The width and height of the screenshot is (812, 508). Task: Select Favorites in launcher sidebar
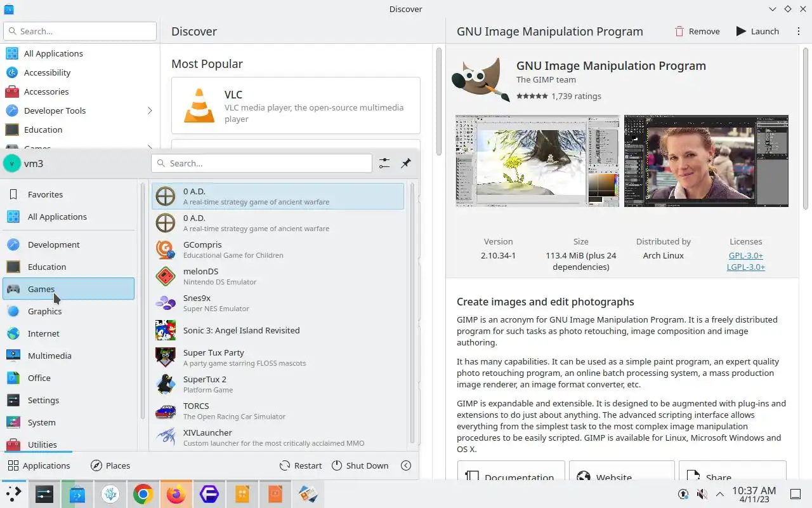[69, 194]
